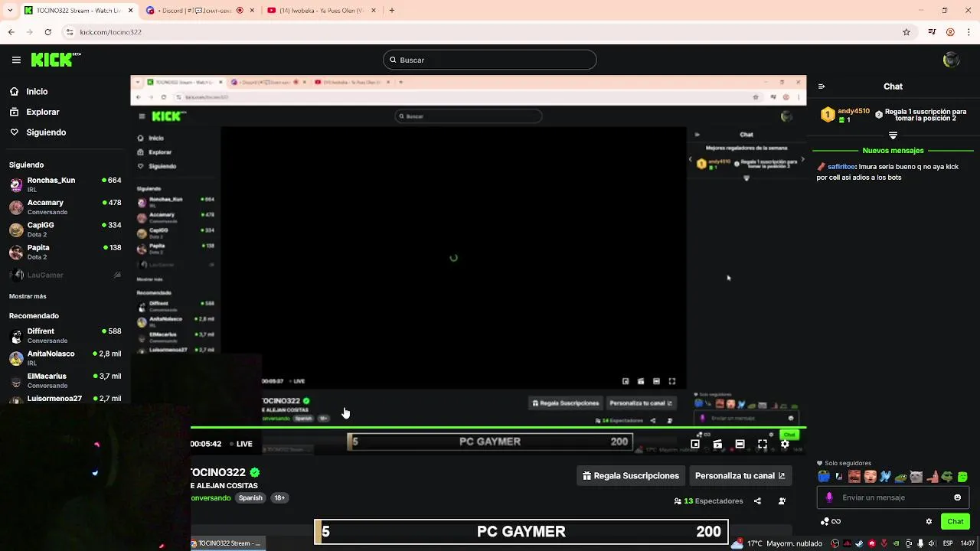Viewport: 980px width, 551px height.
Task: Click the NVIDIA tray icon
Action: click(897, 543)
